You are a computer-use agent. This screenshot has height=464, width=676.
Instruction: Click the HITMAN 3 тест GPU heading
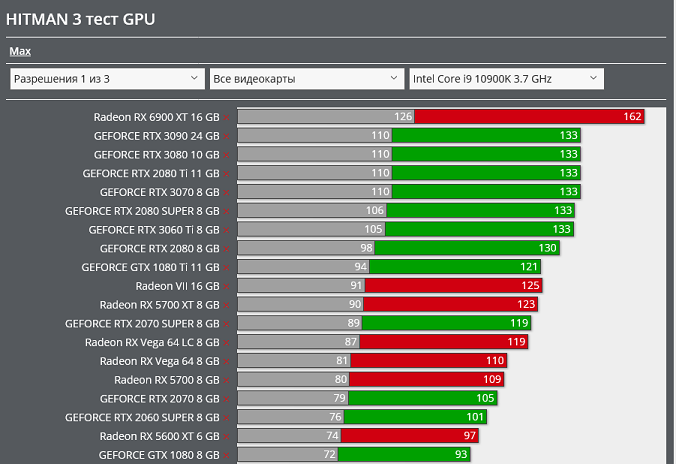point(81,19)
